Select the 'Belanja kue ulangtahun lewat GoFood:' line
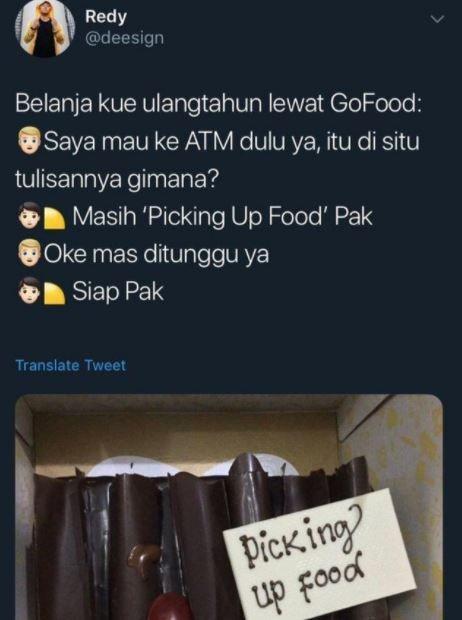This screenshot has width=462, height=620. click(218, 104)
